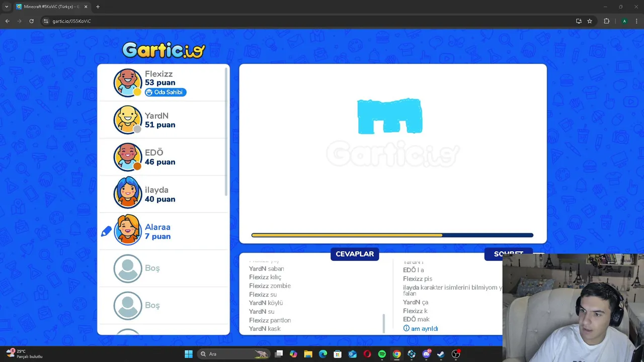Click the Oda Sahibi room owner badge
The image size is (644, 362).
click(x=166, y=92)
